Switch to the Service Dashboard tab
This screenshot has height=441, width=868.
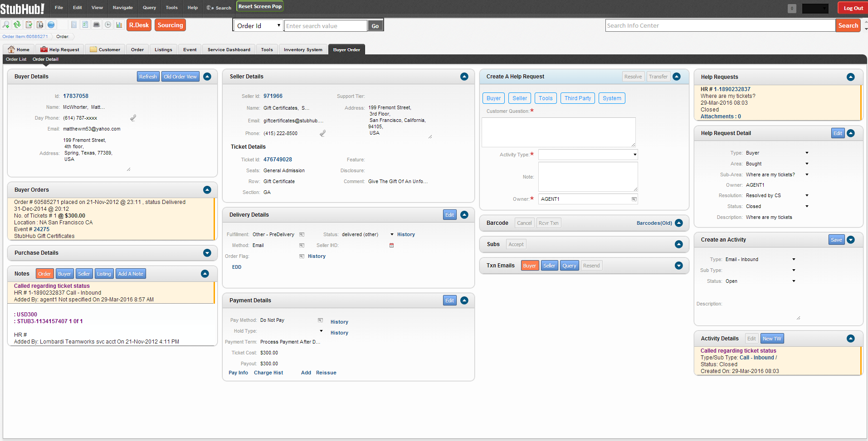click(x=229, y=49)
